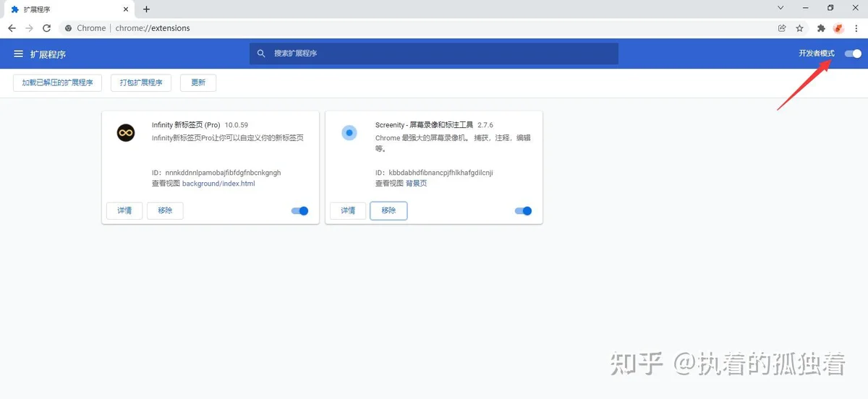Click the Infinity extension logo
Image resolution: width=868 pixels, height=399 pixels.
pos(126,133)
